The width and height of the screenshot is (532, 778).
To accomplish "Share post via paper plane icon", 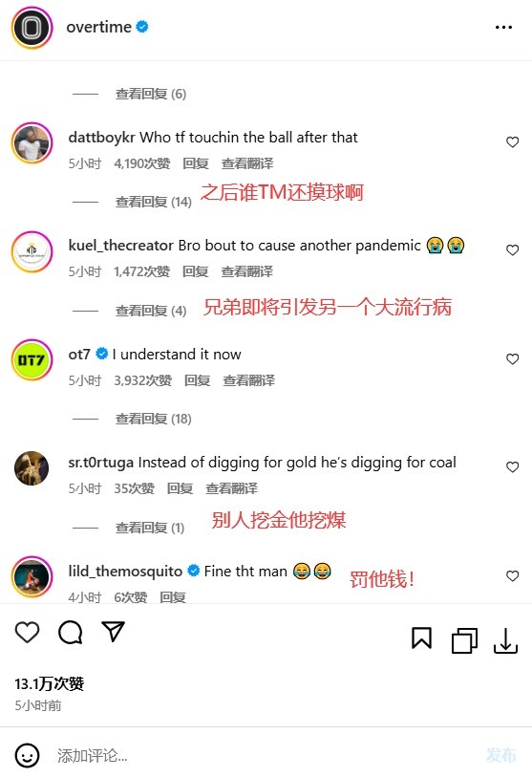I will [x=113, y=631].
